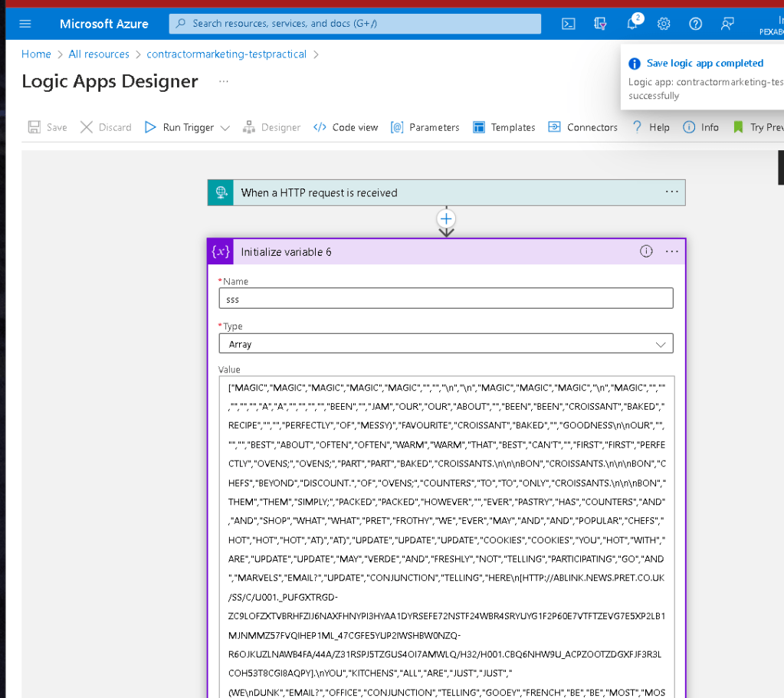Open Help in the designer toolbar

coord(651,127)
